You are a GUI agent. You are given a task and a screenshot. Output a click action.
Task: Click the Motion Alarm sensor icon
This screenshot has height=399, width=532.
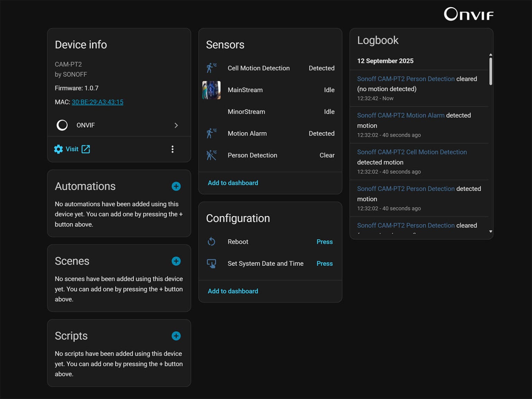[x=211, y=133]
